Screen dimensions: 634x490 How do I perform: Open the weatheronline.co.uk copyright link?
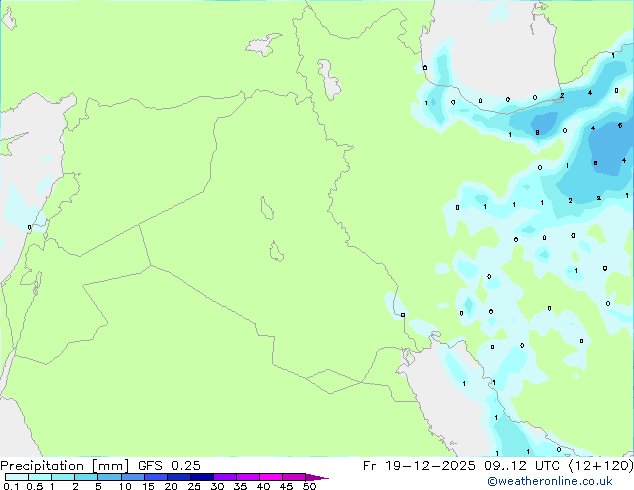click(550, 481)
